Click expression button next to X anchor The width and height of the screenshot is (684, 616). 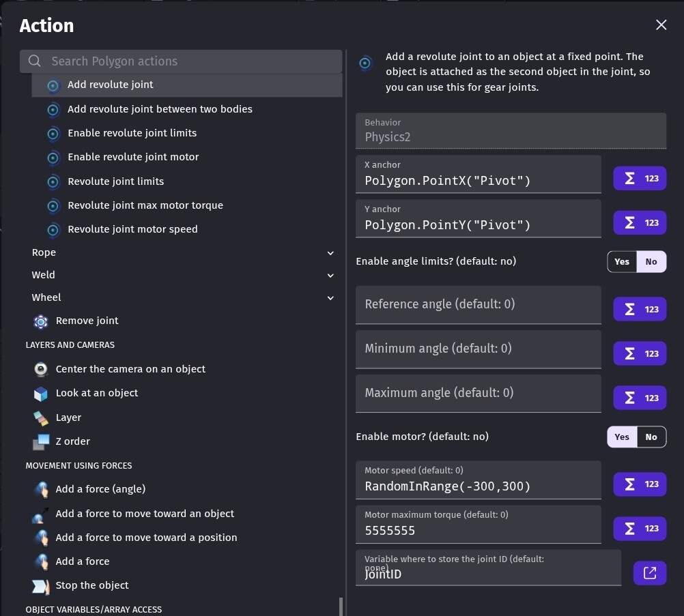(x=639, y=178)
